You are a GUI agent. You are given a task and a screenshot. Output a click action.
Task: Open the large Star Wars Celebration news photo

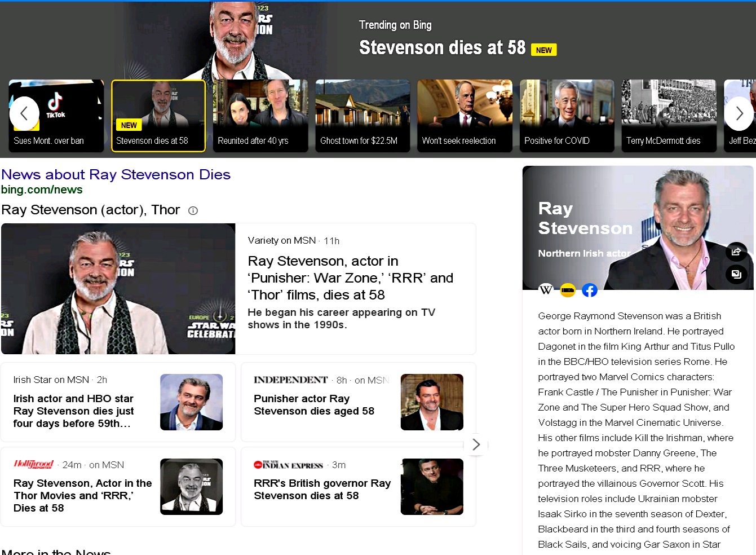[x=118, y=289]
